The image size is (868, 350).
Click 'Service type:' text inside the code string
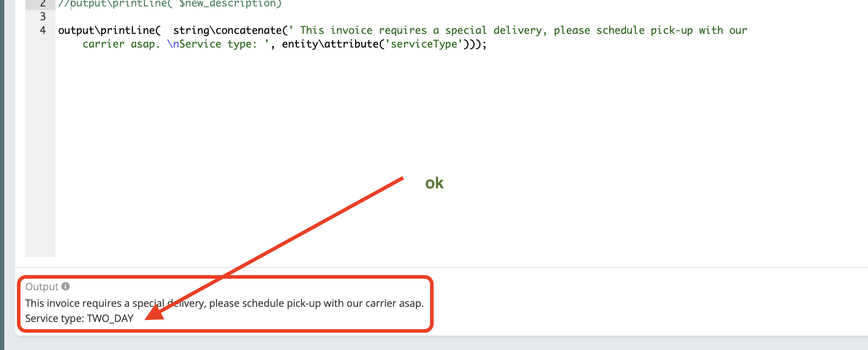[218, 44]
